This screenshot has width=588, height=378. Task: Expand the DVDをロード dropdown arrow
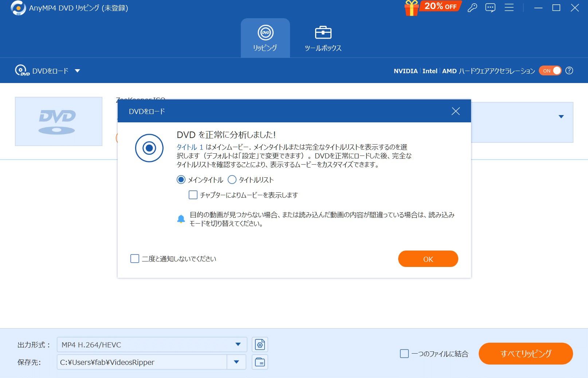pos(77,71)
